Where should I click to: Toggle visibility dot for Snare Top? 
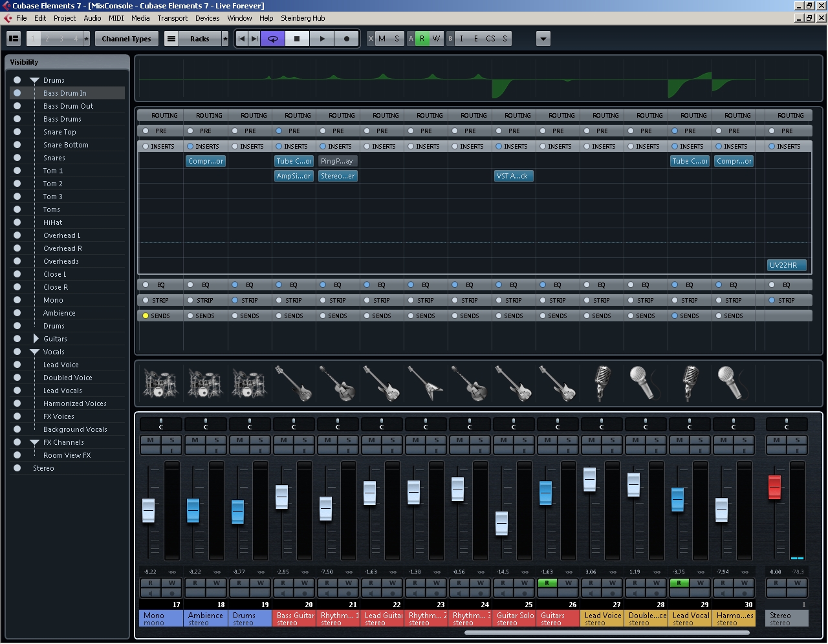click(17, 132)
